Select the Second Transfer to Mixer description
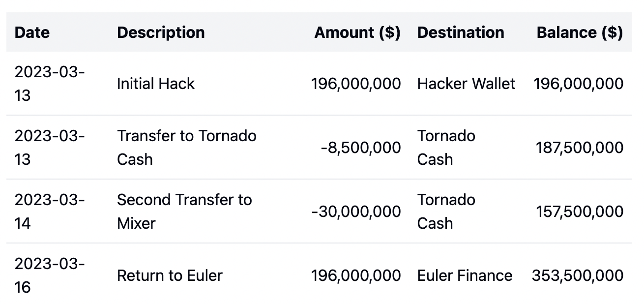 coord(184,212)
